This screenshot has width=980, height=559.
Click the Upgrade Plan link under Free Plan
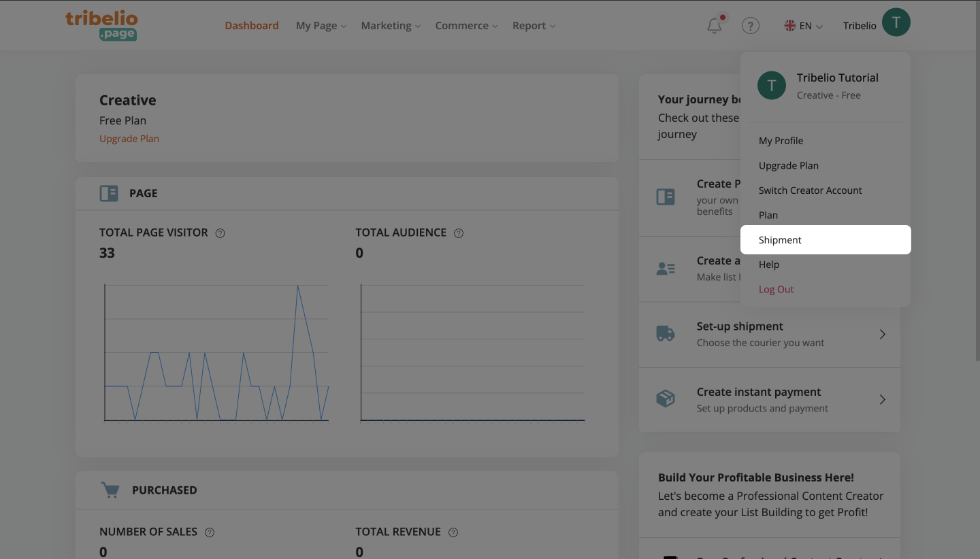click(129, 139)
